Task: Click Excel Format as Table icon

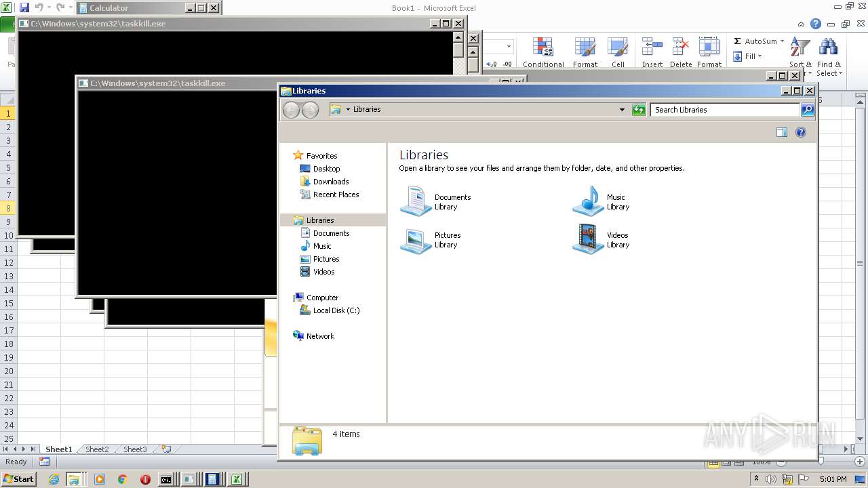Action: [x=585, y=47]
